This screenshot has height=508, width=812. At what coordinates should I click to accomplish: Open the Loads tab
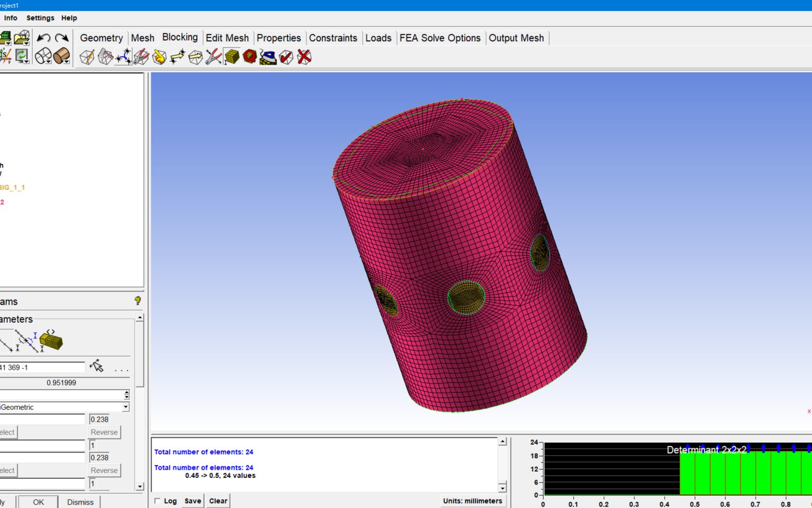[378, 38]
